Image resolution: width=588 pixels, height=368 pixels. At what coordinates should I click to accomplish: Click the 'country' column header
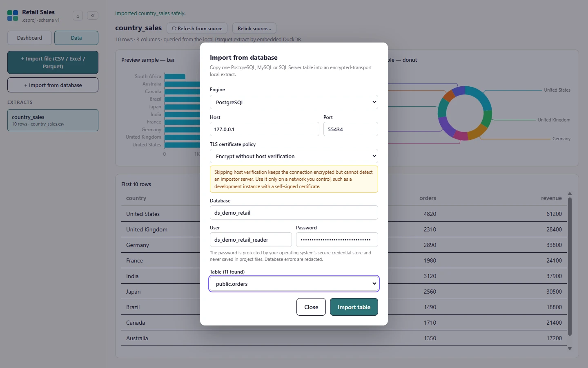tap(136, 198)
